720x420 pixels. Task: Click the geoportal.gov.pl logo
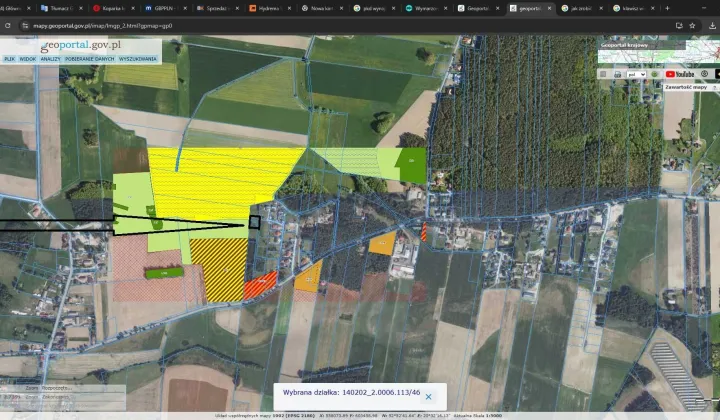82,45
